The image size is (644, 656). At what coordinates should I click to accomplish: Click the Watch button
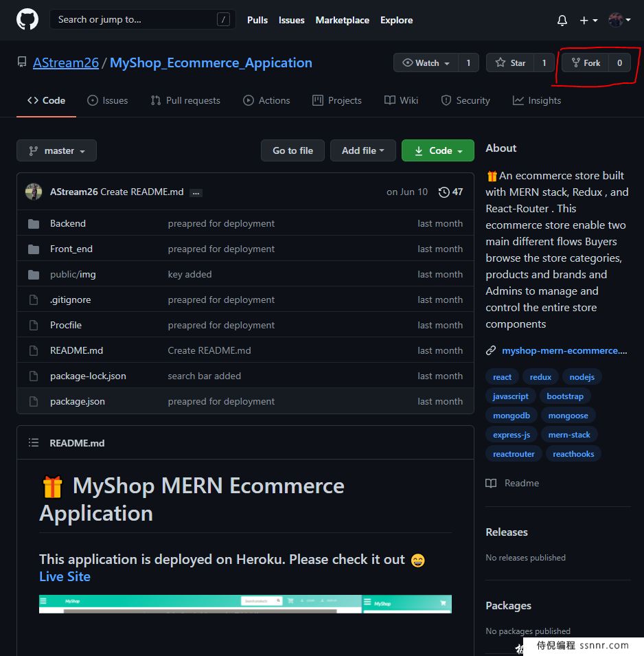426,63
